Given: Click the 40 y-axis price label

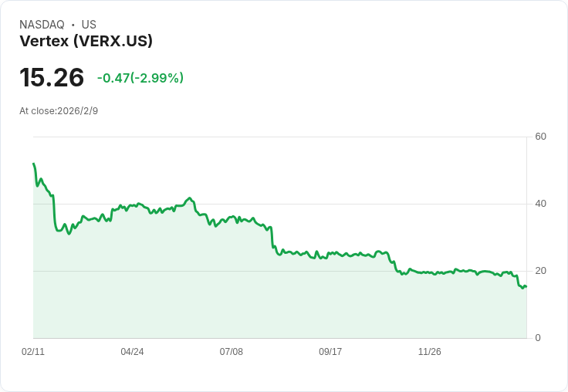Looking at the screenshot, I should click(x=540, y=204).
